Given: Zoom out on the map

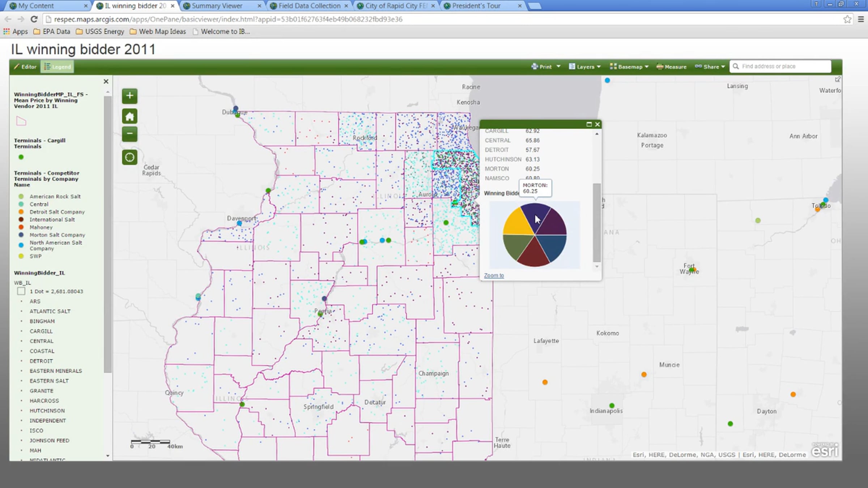Looking at the screenshot, I should pyautogui.click(x=129, y=134).
